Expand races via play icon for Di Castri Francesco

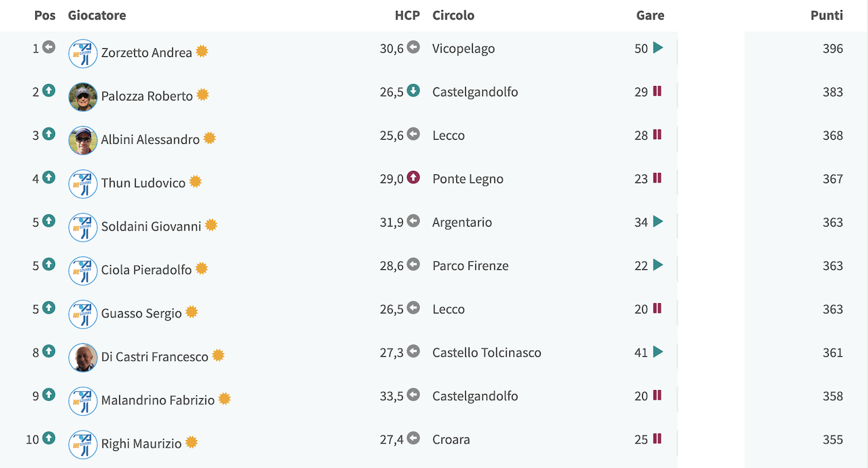658,351
